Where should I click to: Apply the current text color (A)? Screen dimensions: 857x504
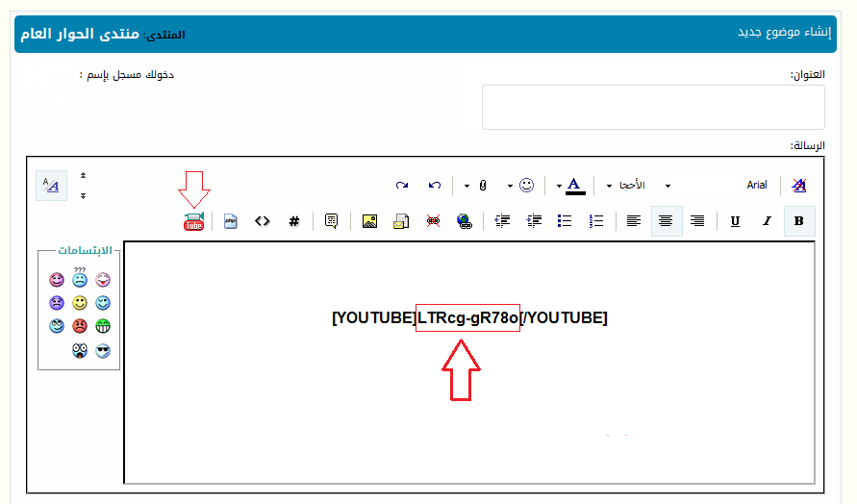pos(574,186)
